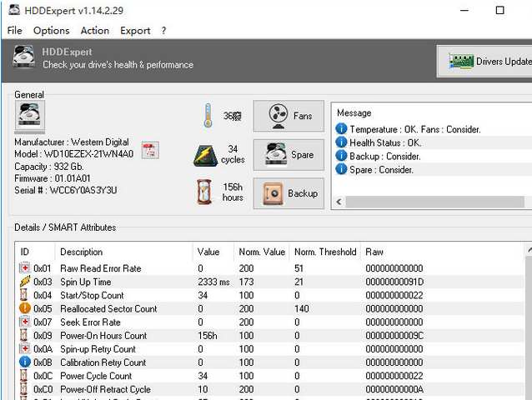
Task: Click the HDDExpert title bar app icon
Action: pos(14,10)
